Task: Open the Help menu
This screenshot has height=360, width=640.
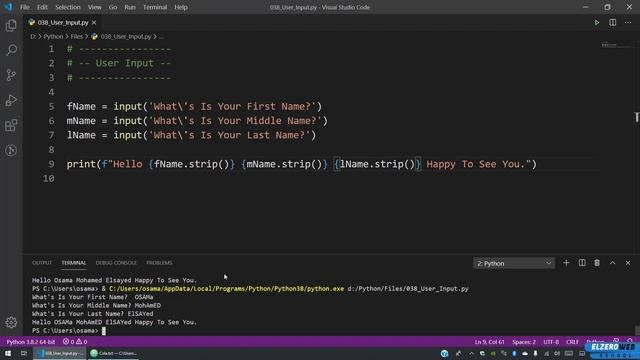Action: coord(181,7)
